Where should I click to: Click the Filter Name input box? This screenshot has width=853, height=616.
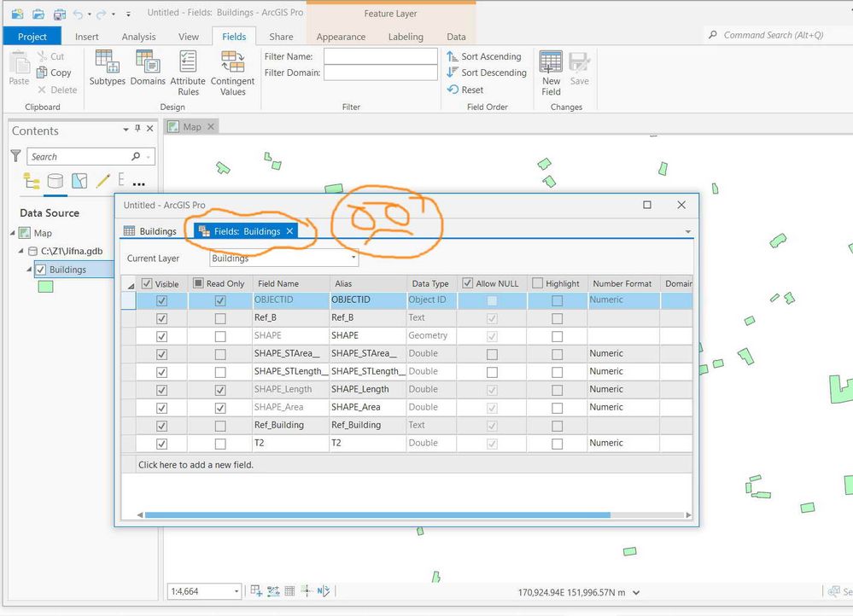(380, 56)
